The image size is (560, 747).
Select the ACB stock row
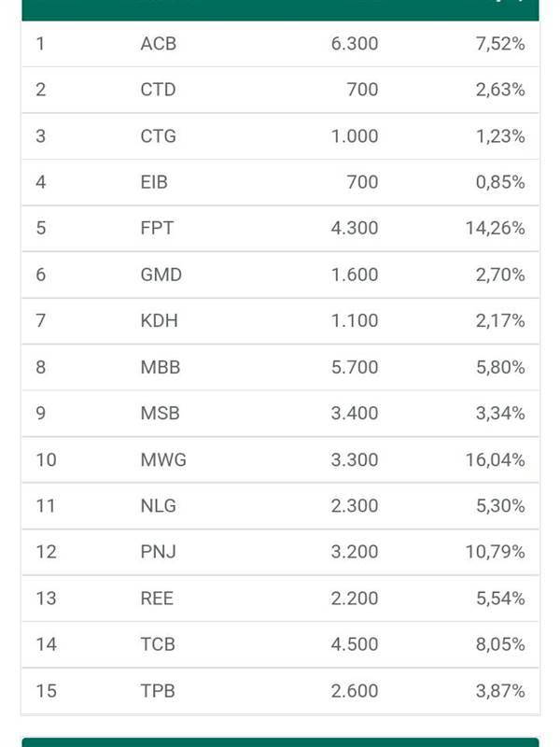pyautogui.click(x=281, y=44)
